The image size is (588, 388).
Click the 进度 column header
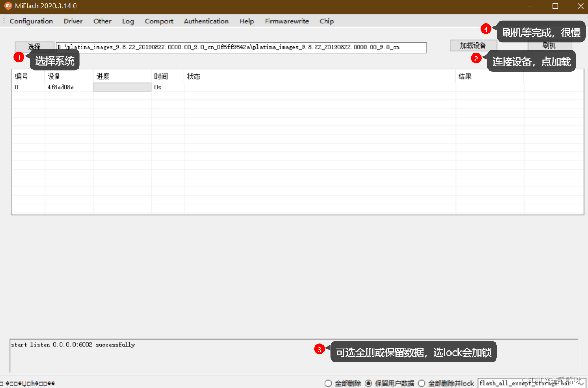pyautogui.click(x=122, y=76)
